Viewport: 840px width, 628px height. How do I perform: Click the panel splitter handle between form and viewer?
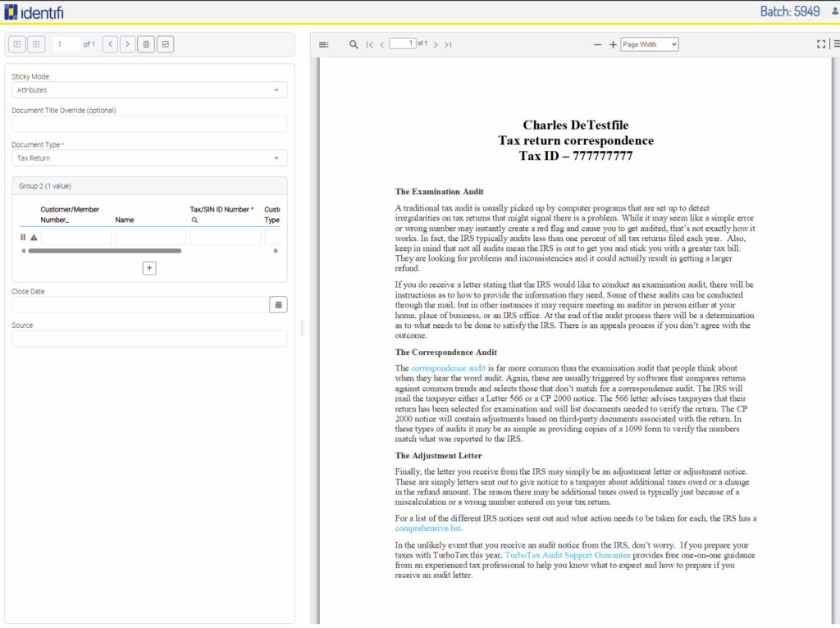302,328
